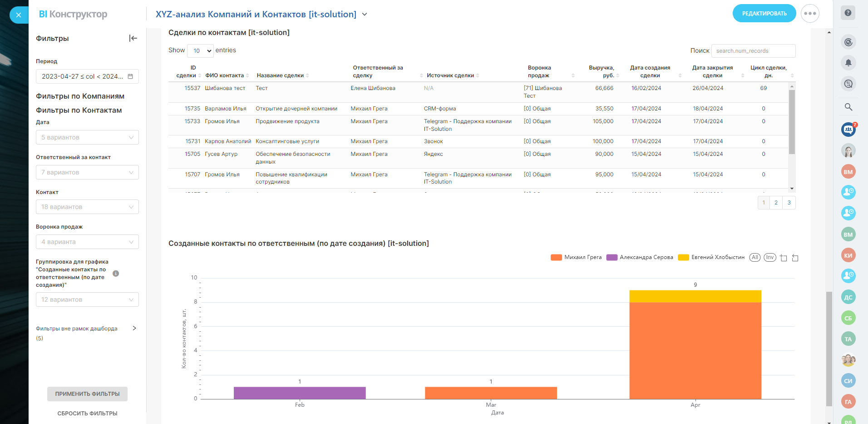Click the РЕДАКТИРОВАТЬ button

[x=764, y=14]
